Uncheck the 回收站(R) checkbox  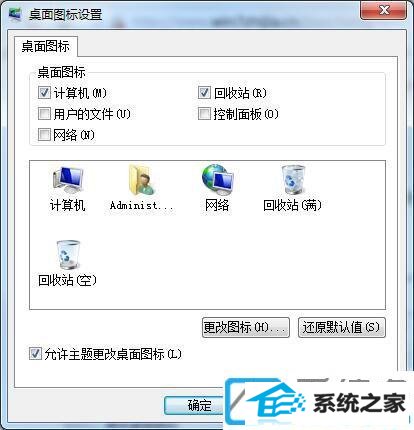coord(204,93)
